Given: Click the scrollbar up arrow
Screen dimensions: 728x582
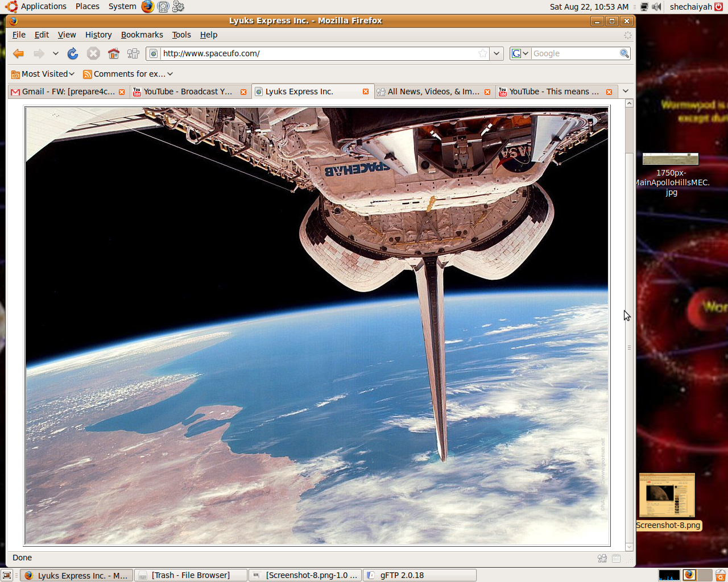Looking at the screenshot, I should click(629, 103).
